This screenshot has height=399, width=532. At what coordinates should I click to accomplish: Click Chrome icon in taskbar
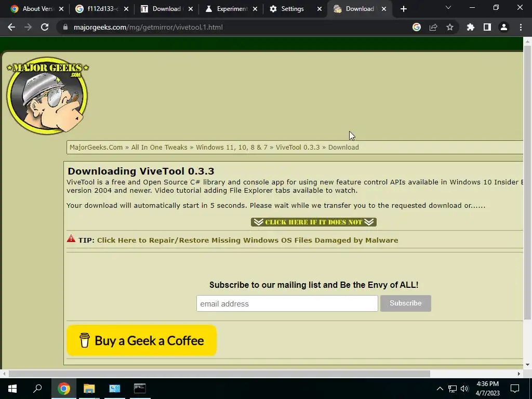pyautogui.click(x=63, y=389)
